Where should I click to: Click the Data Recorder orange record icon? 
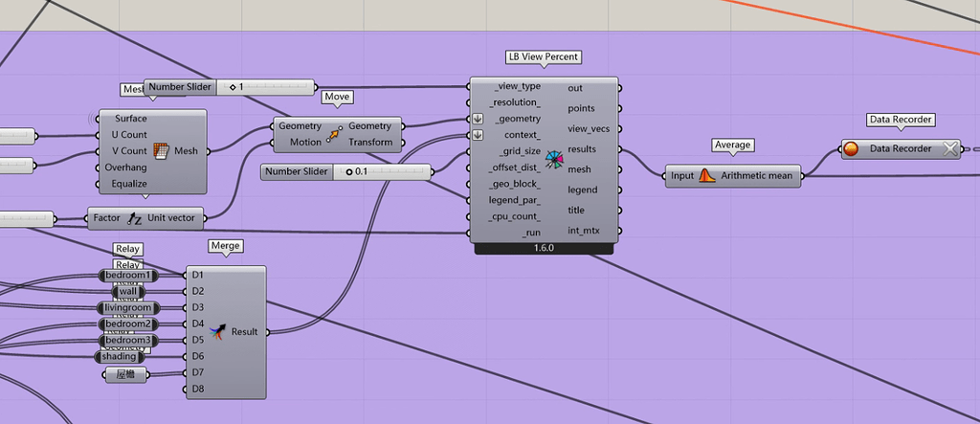click(851, 149)
